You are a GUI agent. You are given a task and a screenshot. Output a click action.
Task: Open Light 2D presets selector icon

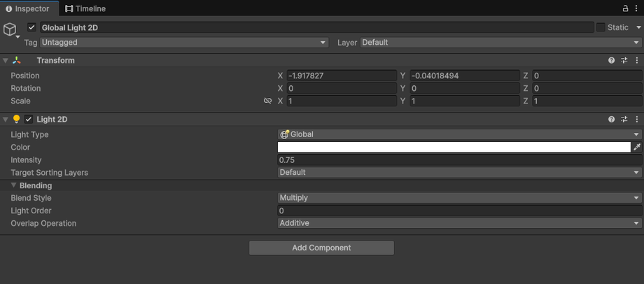624,120
